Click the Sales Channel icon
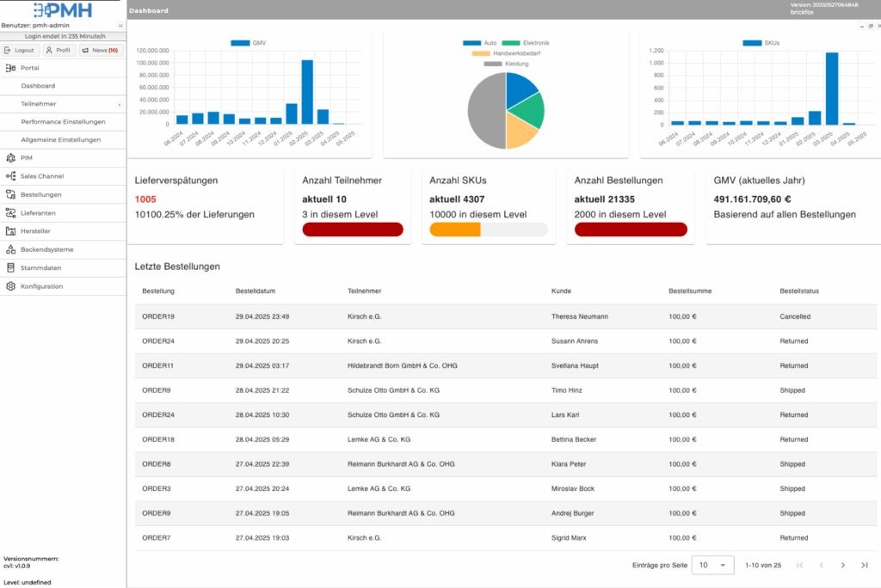Screen dimensions: 881x588 [x=11, y=175]
